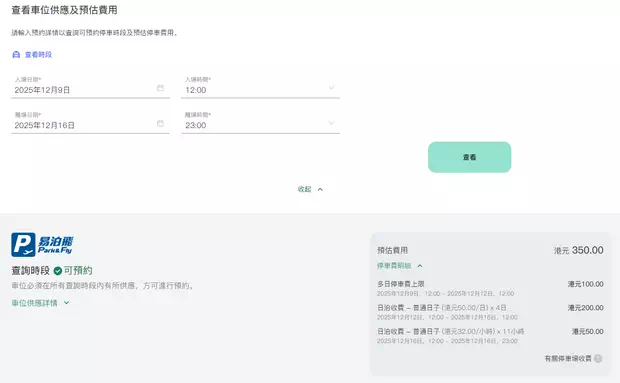Click the 港元200.00 amount
Viewport: 620px width, 383px height.
tap(586, 308)
